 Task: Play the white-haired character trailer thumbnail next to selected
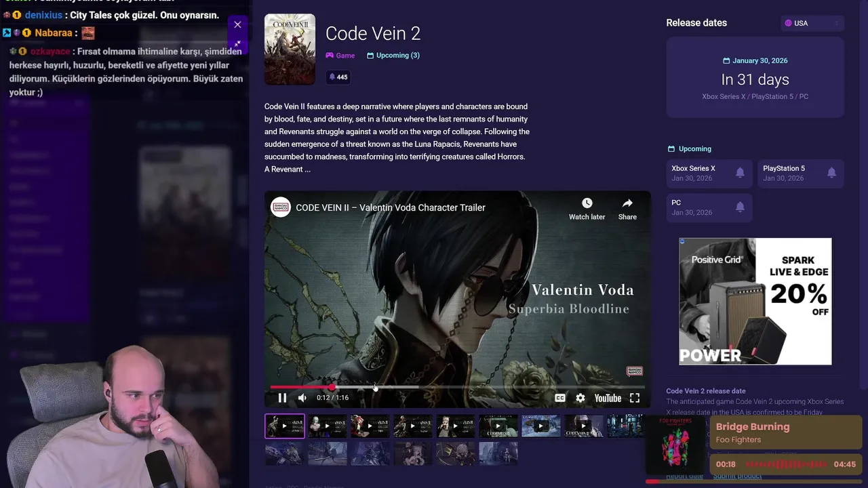pyautogui.click(x=328, y=426)
